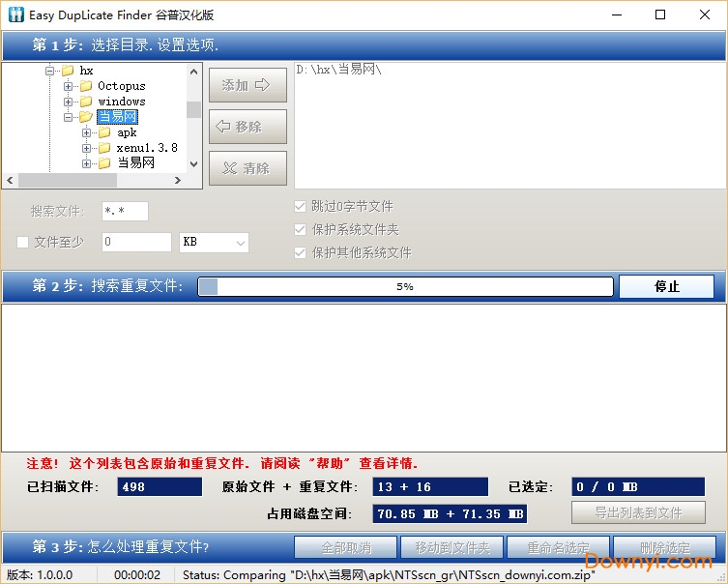Select the windows folder name
The image size is (728, 584).
tap(122, 102)
